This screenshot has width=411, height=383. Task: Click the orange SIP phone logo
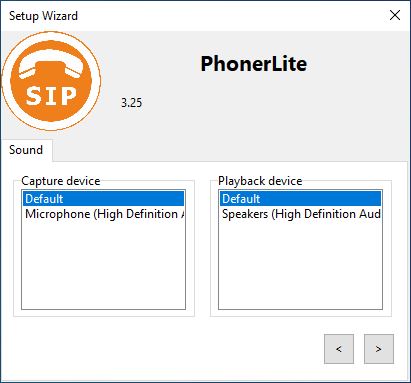(x=51, y=81)
